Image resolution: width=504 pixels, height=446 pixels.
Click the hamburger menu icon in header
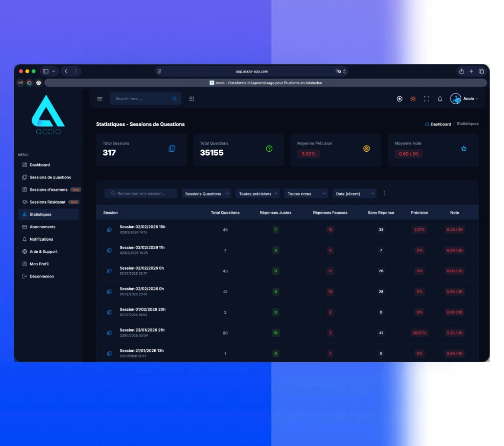[x=100, y=99]
